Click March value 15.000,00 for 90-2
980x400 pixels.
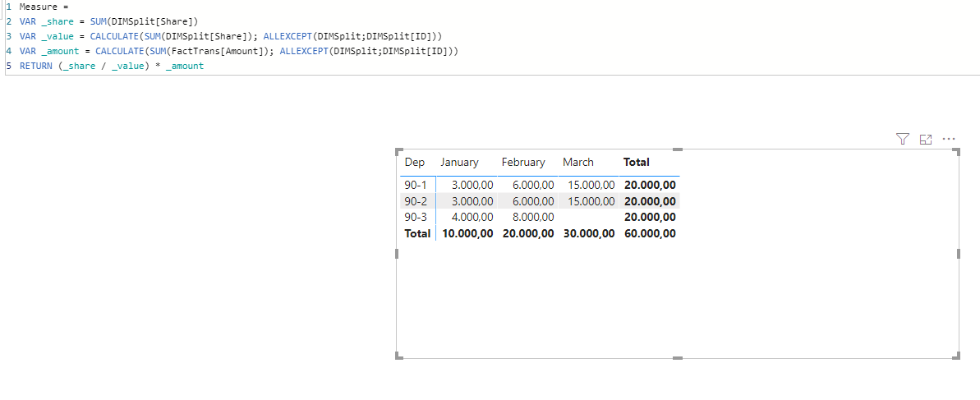point(591,201)
